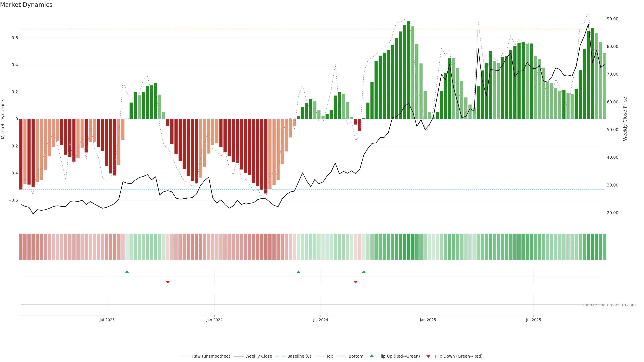Image resolution: width=644 pixels, height=362 pixels.
Task: Hide the Bottom threshold line via legend
Action: click(356, 356)
